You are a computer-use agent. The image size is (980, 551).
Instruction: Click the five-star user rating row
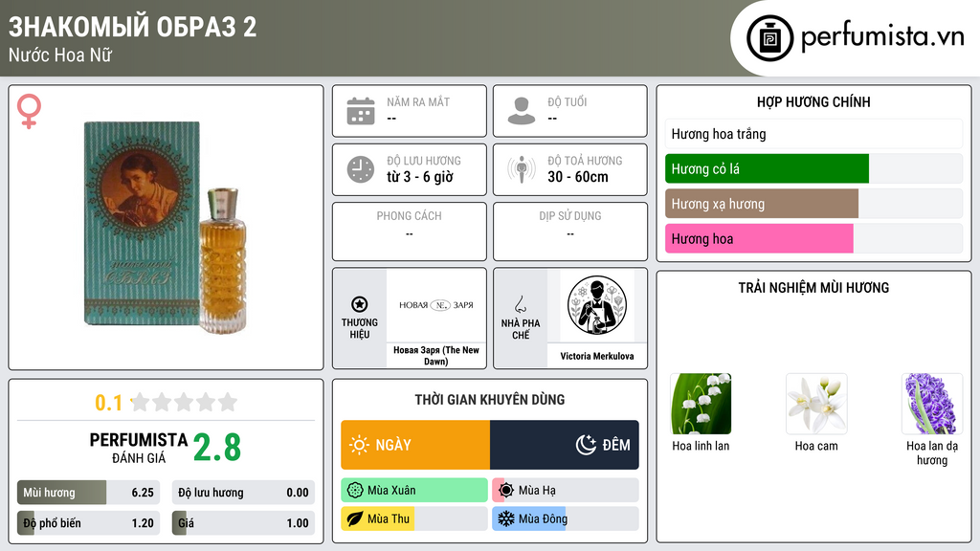(185, 402)
